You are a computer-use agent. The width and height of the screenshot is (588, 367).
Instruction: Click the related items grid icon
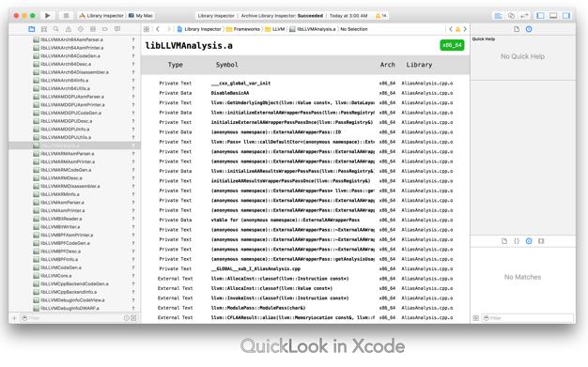pos(147,29)
